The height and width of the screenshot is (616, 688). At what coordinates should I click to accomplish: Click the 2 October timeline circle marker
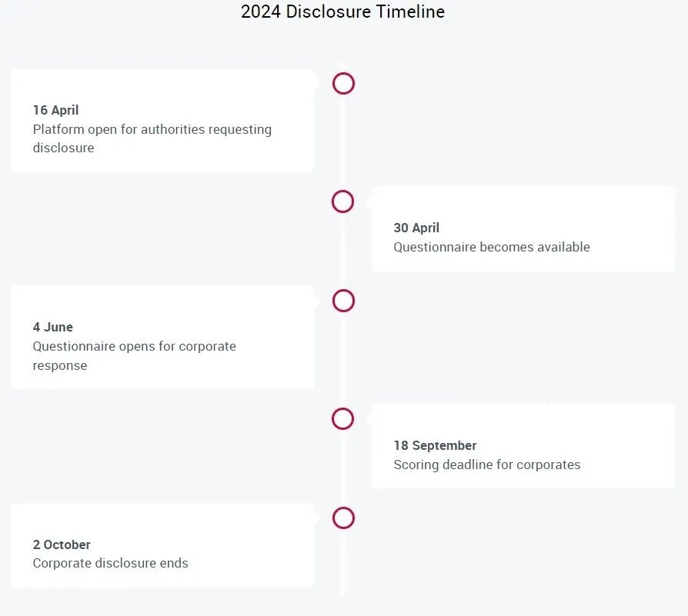(343, 518)
